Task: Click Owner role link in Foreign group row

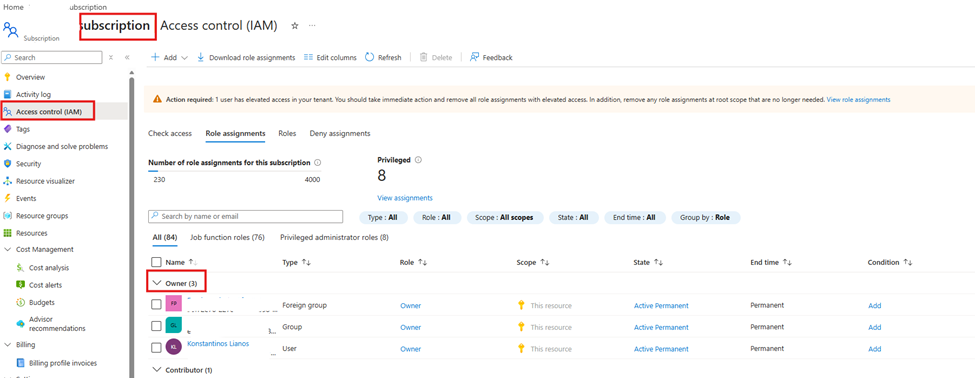Action: (410, 305)
